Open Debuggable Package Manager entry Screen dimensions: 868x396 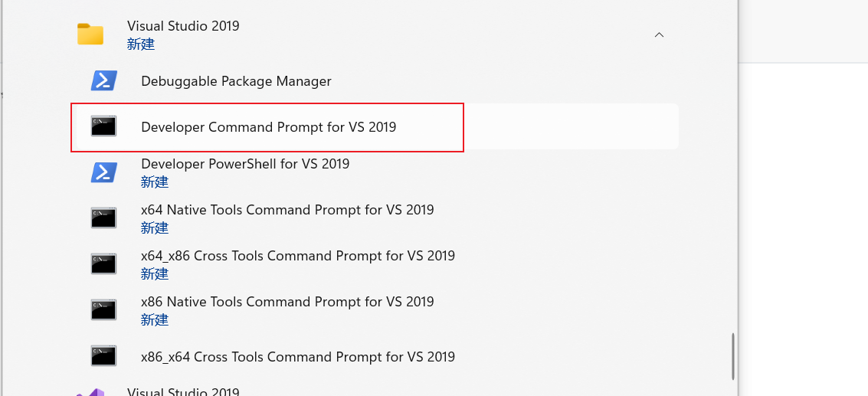point(236,81)
